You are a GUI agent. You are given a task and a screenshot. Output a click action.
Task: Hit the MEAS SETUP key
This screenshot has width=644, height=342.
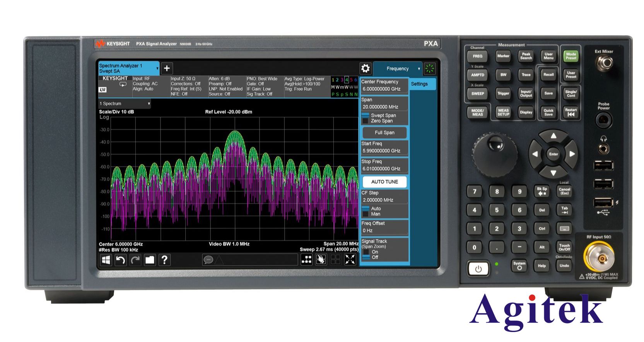click(x=503, y=112)
